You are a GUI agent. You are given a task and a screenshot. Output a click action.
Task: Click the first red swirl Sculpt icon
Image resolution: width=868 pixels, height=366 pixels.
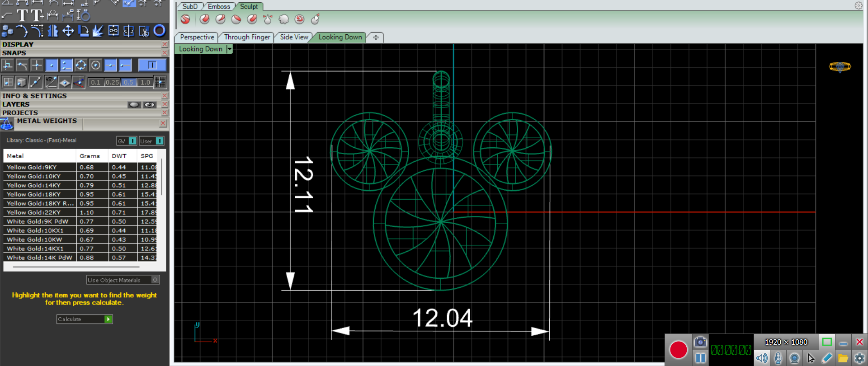tap(185, 19)
